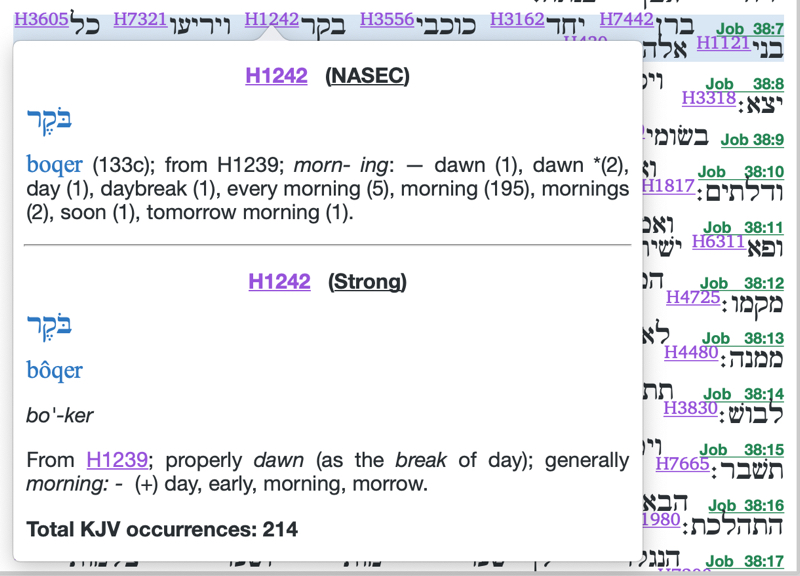Open the H7321 link in top row
The width and height of the screenshot is (800, 576).
pyautogui.click(x=141, y=19)
